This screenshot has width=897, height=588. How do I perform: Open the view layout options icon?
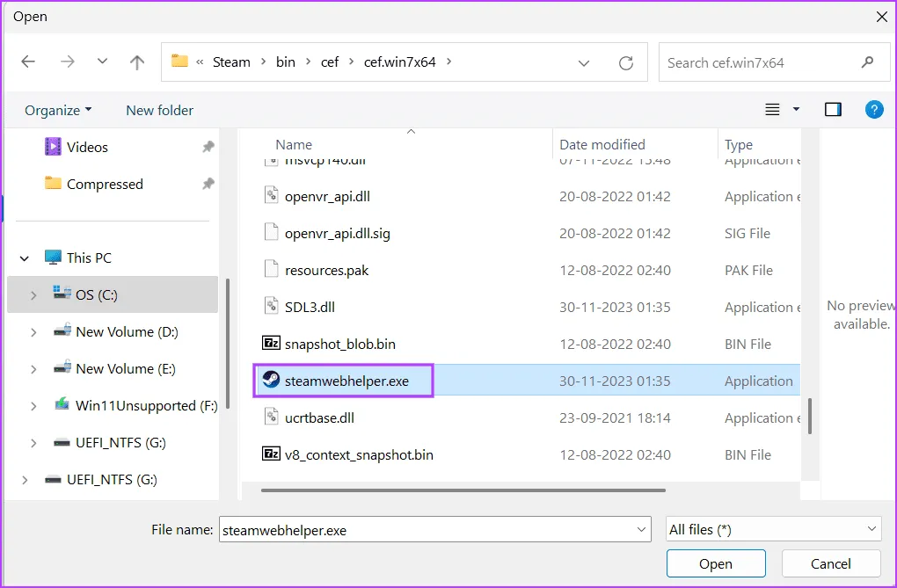773,110
